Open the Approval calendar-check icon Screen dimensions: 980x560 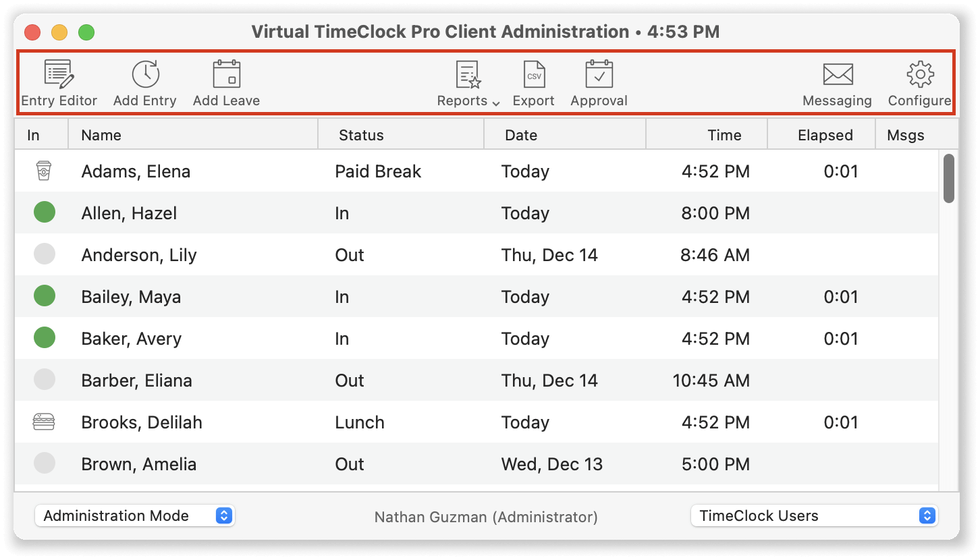tap(599, 74)
